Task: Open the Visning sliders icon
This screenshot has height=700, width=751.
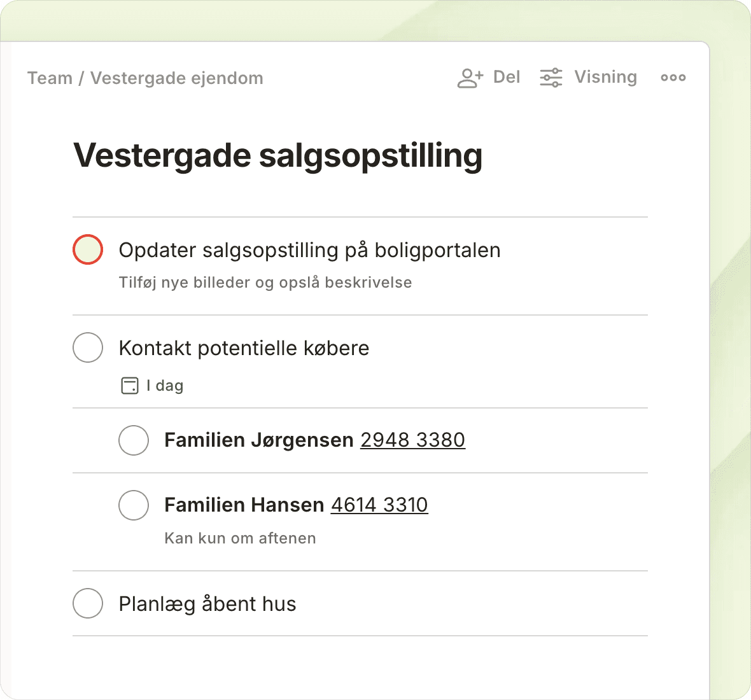Action: [x=551, y=78]
